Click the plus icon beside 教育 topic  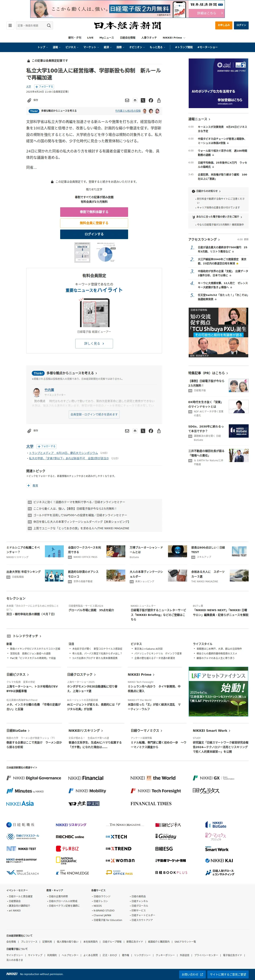point(29,486)
